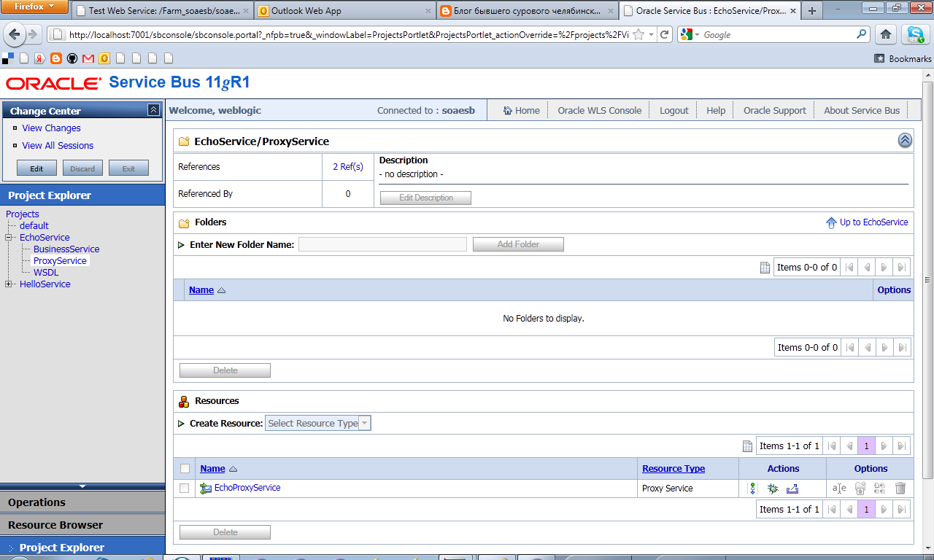
Task: Open the Operations panel
Action: coord(82,502)
